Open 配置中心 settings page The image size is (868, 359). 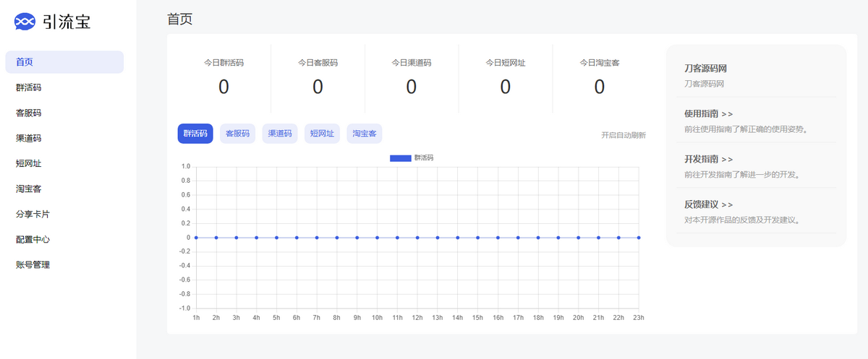(33, 239)
